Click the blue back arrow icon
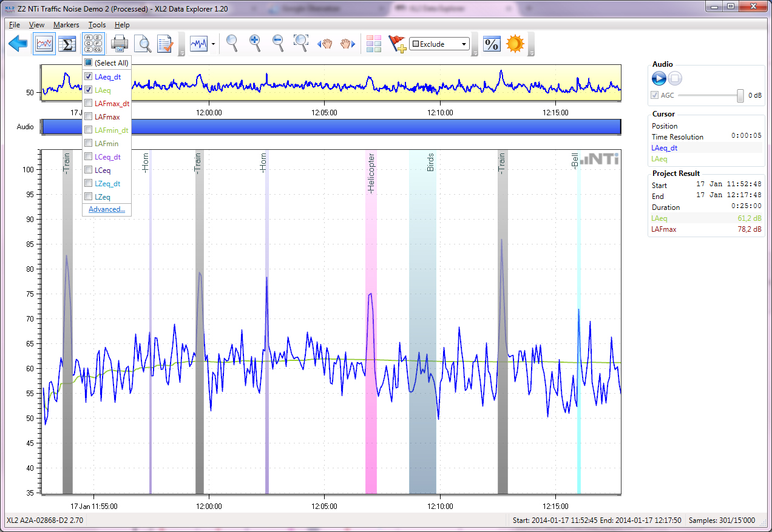 click(19, 44)
